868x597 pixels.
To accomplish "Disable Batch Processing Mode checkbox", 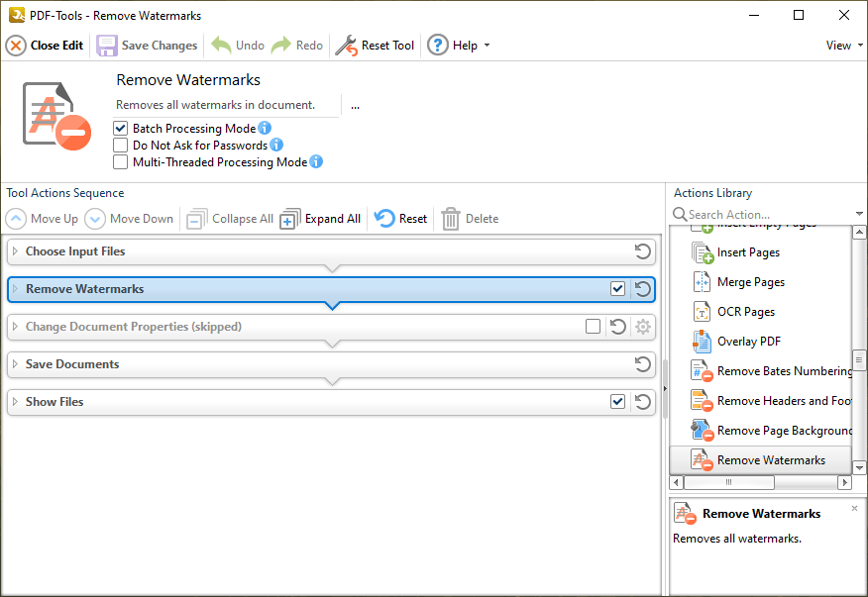I will pos(121,129).
